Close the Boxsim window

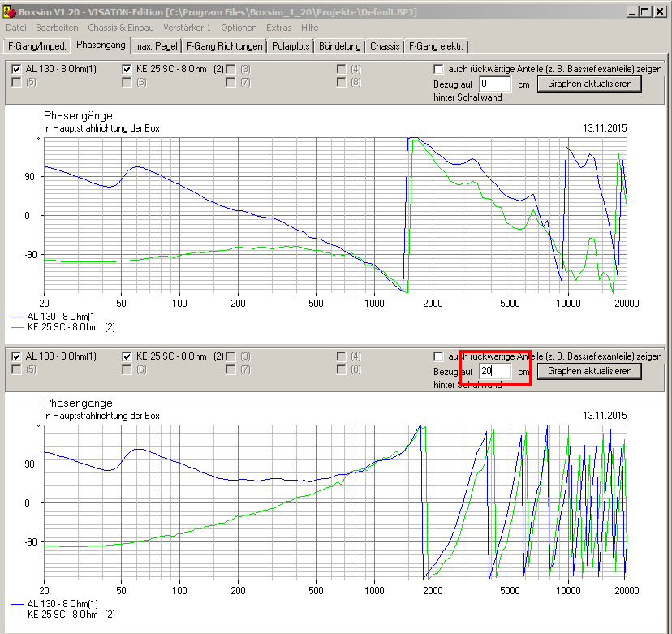(660, 11)
